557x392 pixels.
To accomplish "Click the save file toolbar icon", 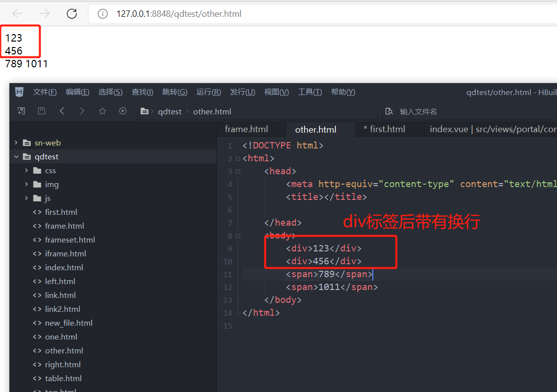I will click(x=42, y=111).
